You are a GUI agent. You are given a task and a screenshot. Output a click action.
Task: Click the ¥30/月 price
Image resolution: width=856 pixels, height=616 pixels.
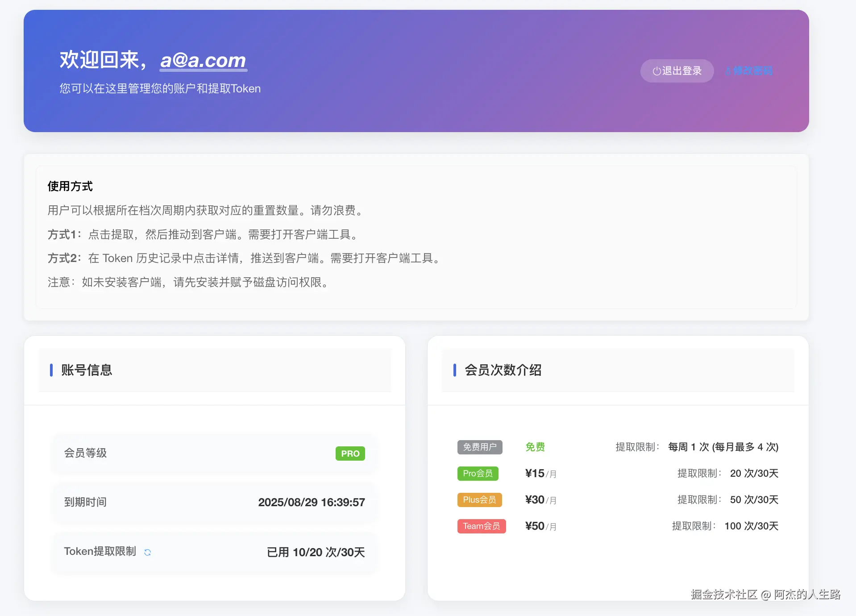[540, 499]
